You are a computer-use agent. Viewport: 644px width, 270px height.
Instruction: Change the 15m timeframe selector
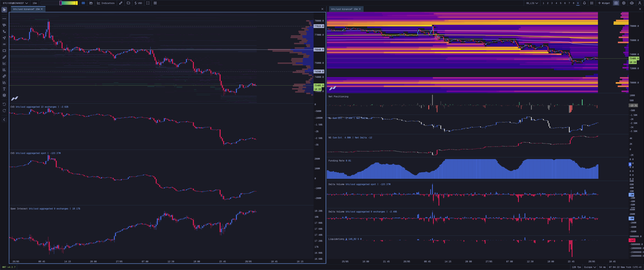click(34, 3)
